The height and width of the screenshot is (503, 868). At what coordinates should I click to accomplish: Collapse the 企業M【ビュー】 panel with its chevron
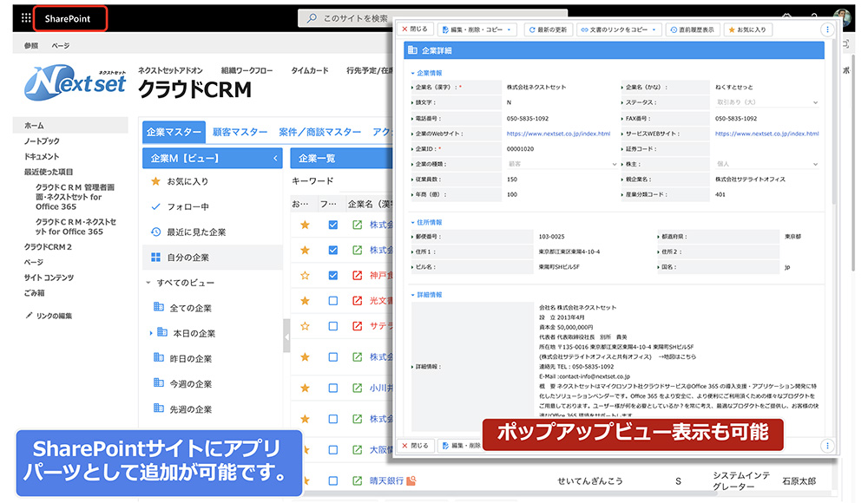pyautogui.click(x=275, y=158)
